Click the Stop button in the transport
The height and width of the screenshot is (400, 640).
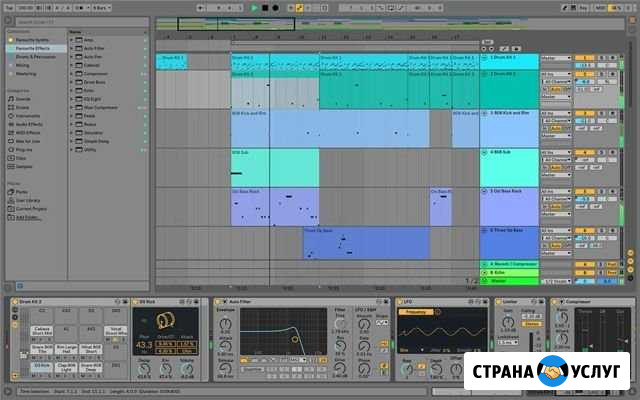click(265, 8)
